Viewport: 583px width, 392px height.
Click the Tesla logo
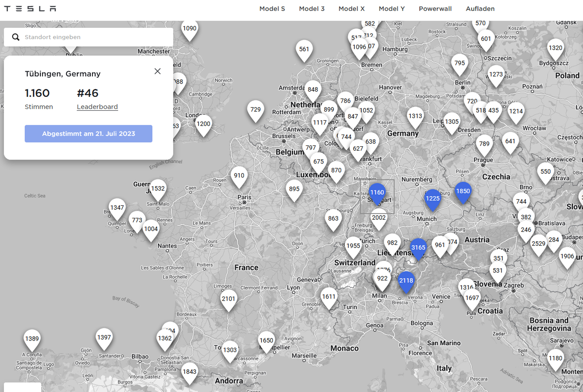(30, 9)
